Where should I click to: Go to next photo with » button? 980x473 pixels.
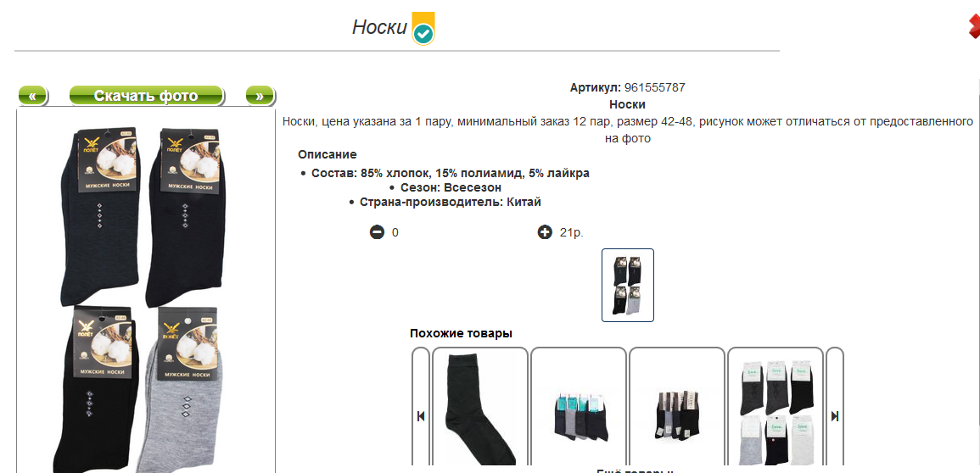(x=260, y=96)
